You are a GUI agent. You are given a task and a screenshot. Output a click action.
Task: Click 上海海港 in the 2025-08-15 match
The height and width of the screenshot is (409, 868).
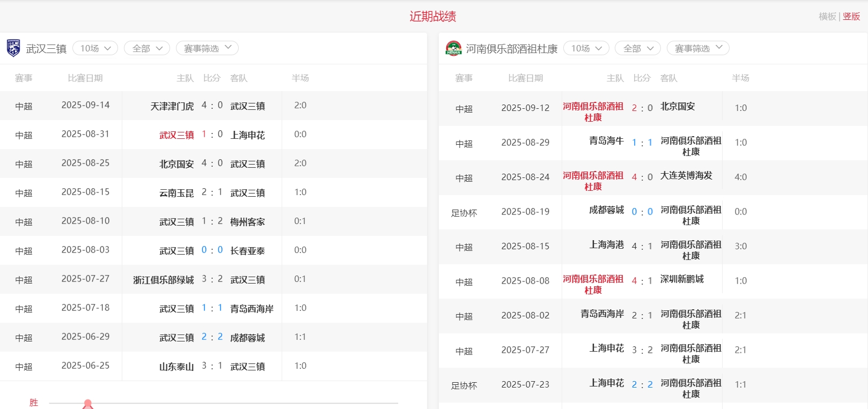coord(606,245)
